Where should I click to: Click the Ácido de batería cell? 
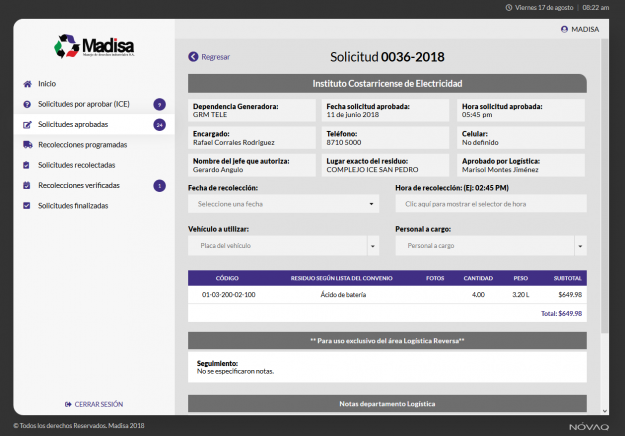coord(343,295)
